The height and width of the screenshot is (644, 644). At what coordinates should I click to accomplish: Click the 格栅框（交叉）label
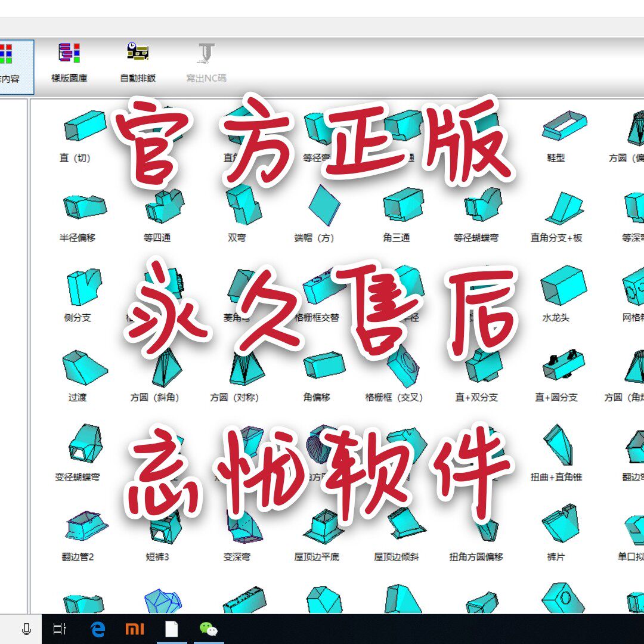coord(394,398)
